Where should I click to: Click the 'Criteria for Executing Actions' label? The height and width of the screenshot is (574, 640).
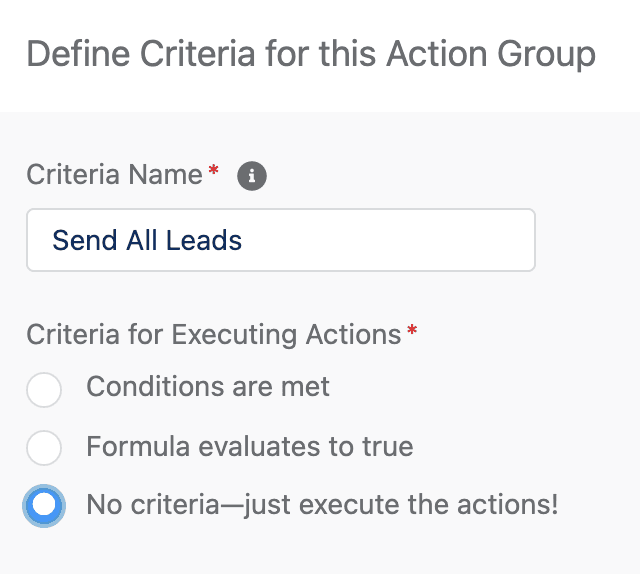[214, 334]
